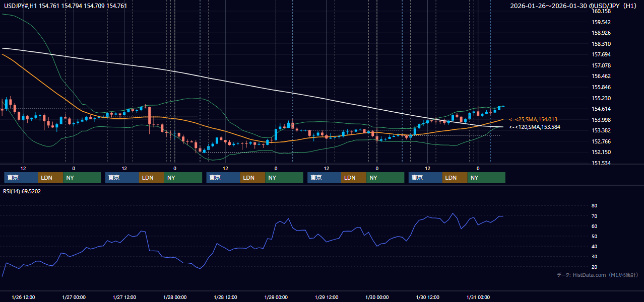Pick the 155.846 price label
This screenshot has width=644, height=302.
[601, 87]
